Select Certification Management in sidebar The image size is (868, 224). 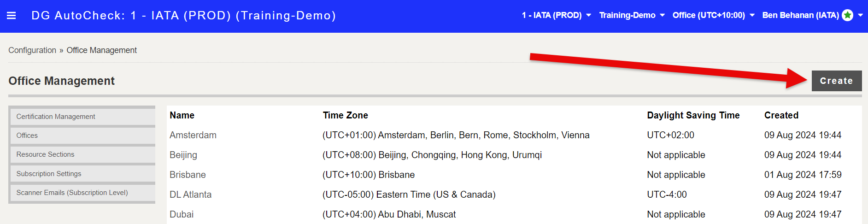pos(82,117)
